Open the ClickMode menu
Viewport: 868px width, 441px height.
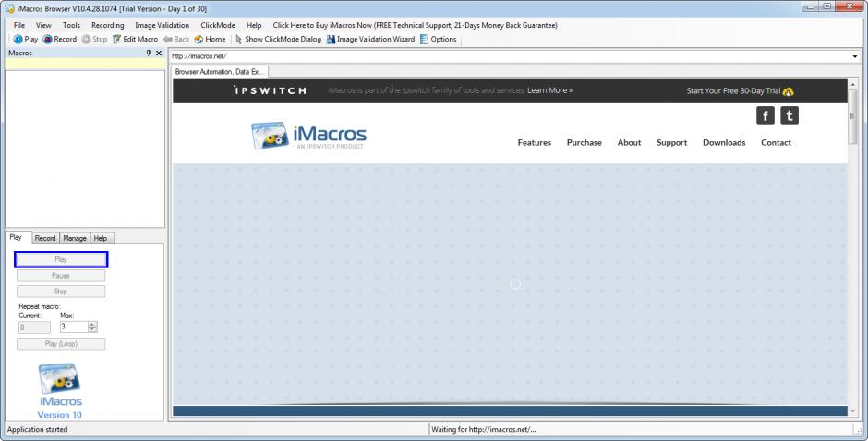click(x=218, y=26)
